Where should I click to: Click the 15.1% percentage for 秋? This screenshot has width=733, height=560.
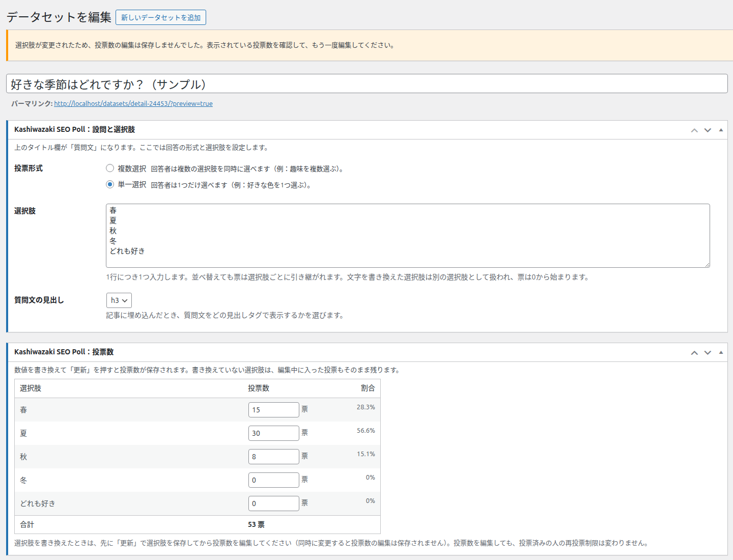click(x=365, y=454)
